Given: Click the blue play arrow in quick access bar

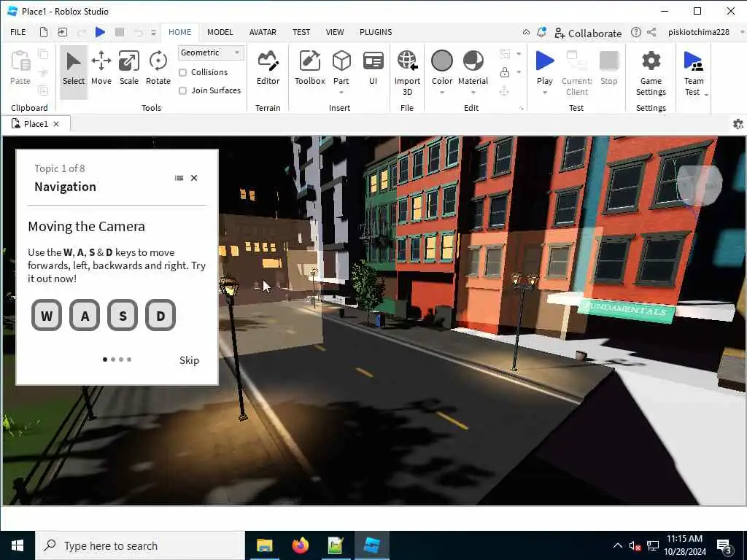Looking at the screenshot, I should point(100,32).
